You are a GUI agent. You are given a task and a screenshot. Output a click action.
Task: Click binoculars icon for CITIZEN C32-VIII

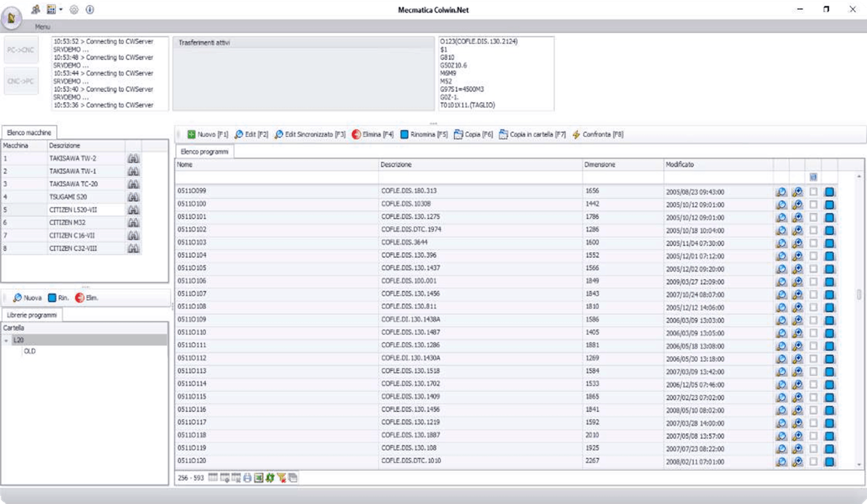click(x=133, y=248)
